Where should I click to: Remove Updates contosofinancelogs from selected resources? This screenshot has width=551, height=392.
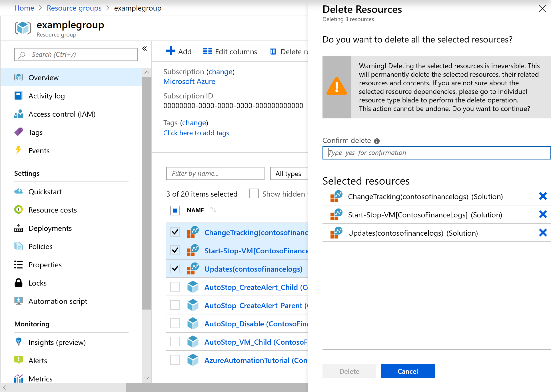[543, 233]
